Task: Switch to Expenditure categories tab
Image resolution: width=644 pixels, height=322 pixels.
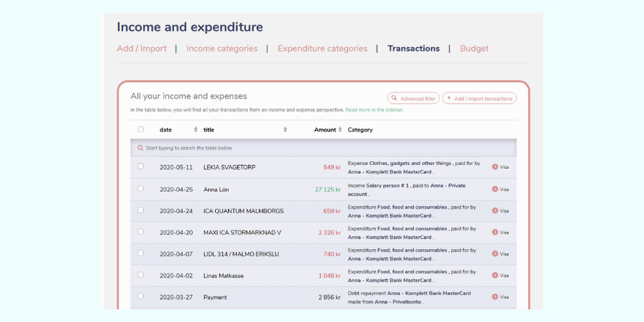Action: pos(323,48)
